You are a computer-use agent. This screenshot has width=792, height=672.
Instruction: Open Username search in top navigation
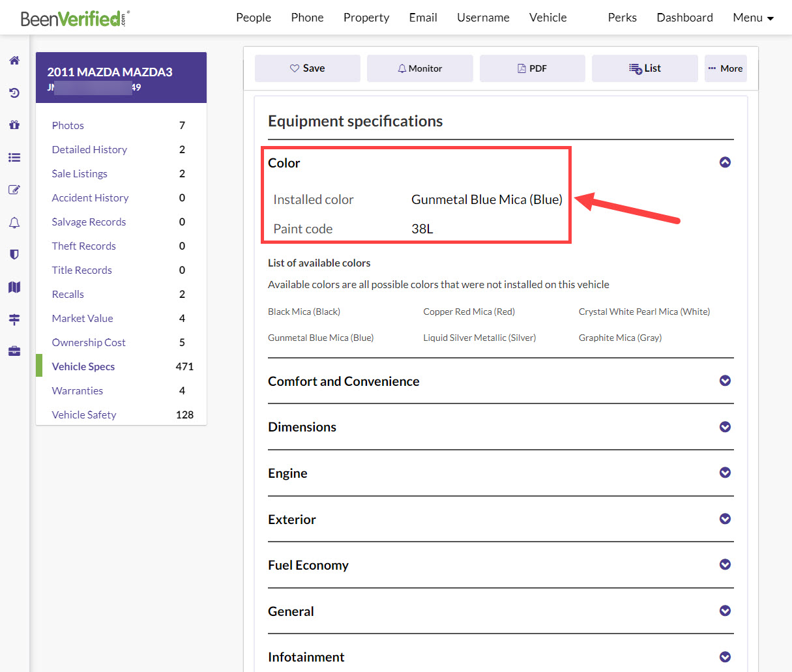[x=483, y=18]
